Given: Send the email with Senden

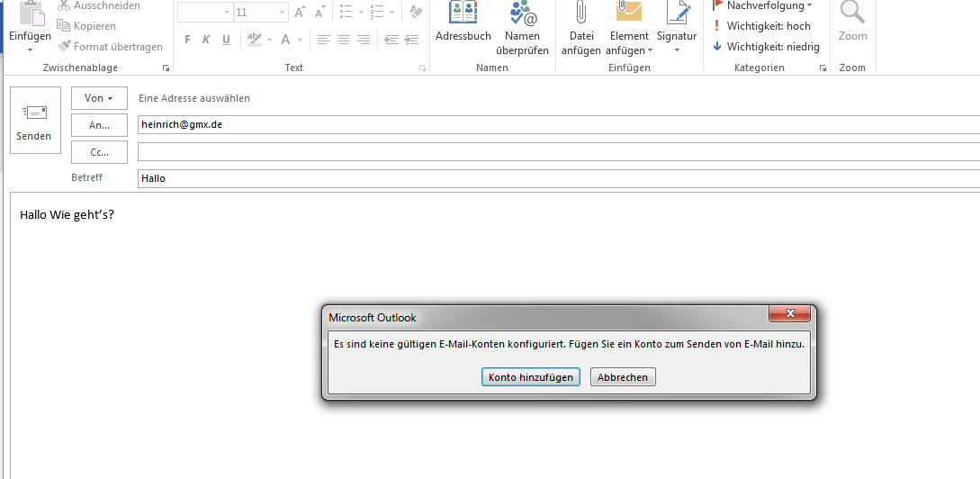Looking at the screenshot, I should click(x=36, y=120).
